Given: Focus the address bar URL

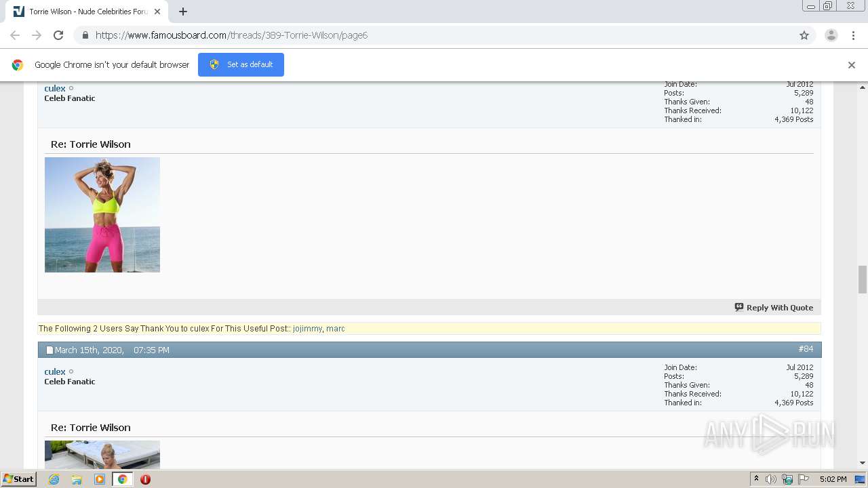Looking at the screenshot, I should (231, 35).
